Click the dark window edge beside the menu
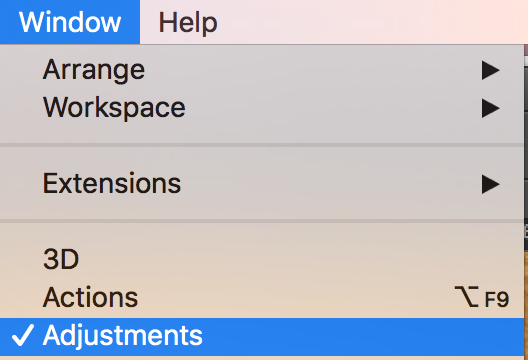The width and height of the screenshot is (528, 360). click(x=526, y=152)
